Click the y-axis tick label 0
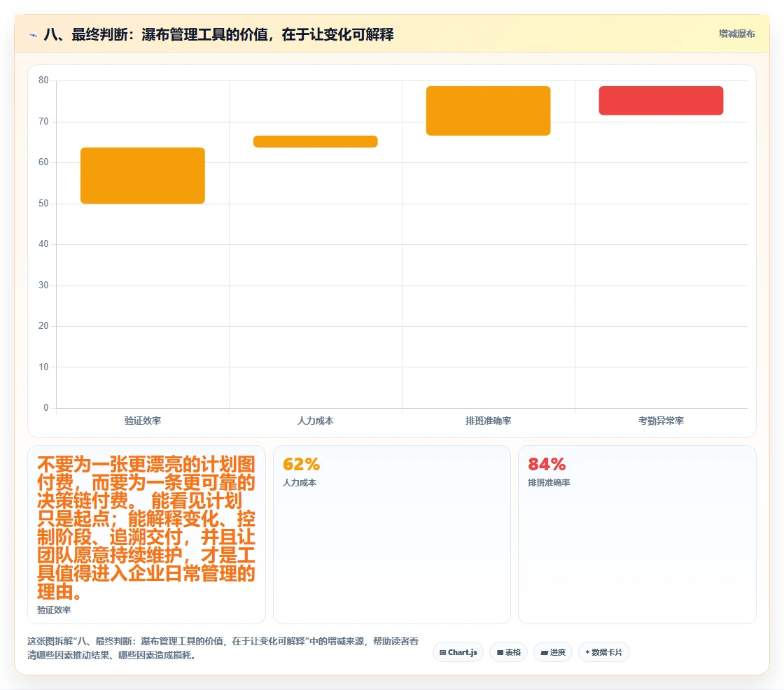The height and width of the screenshot is (690, 784). click(x=46, y=407)
